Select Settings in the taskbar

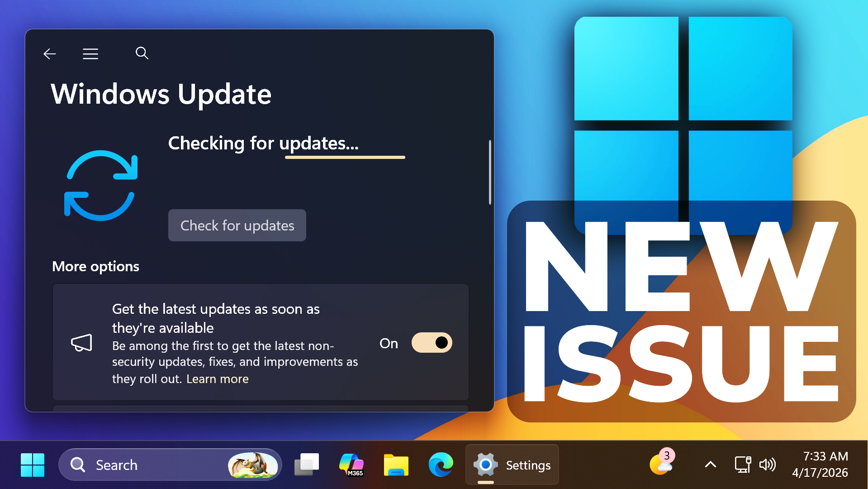[x=511, y=465]
